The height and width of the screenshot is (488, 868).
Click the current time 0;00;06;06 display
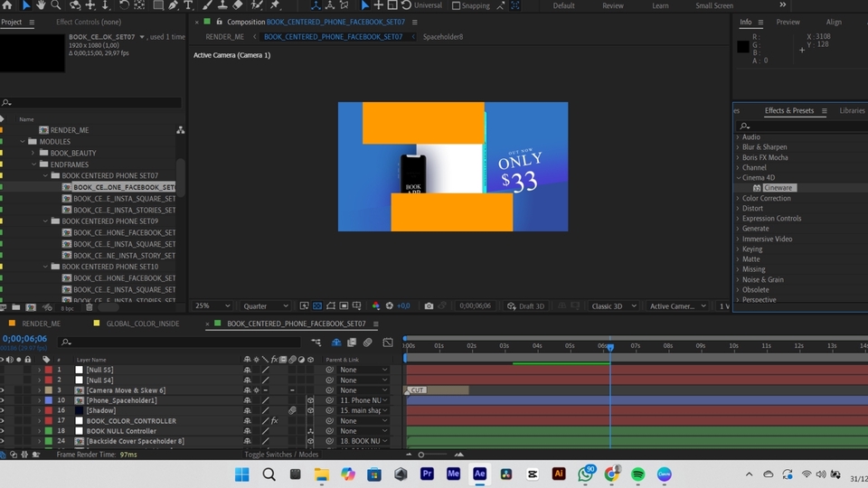(25, 339)
